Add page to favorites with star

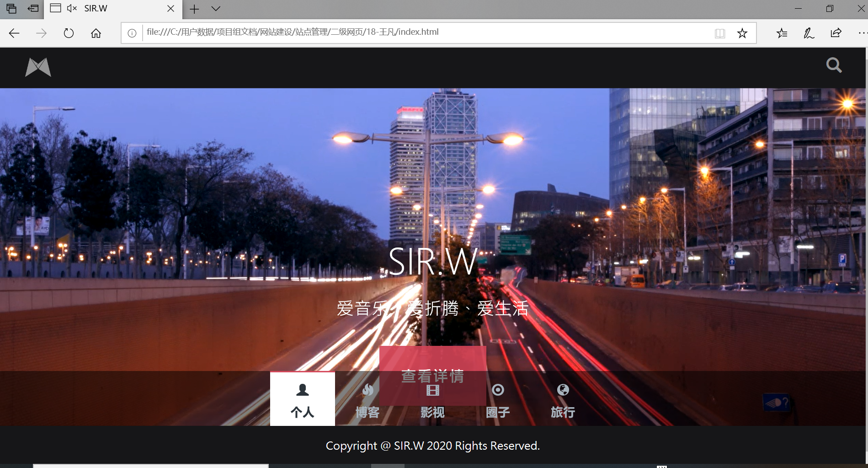click(742, 33)
